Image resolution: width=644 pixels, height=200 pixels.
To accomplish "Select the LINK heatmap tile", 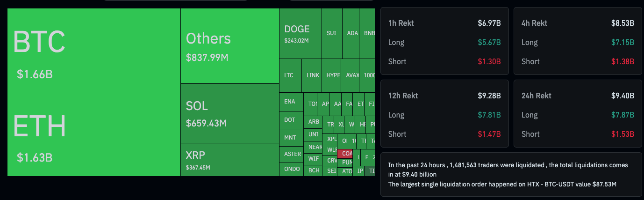I will [313, 75].
